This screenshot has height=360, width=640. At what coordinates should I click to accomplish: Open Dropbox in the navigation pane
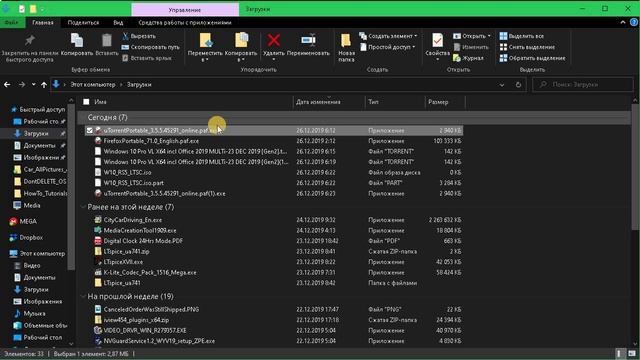(x=26, y=237)
